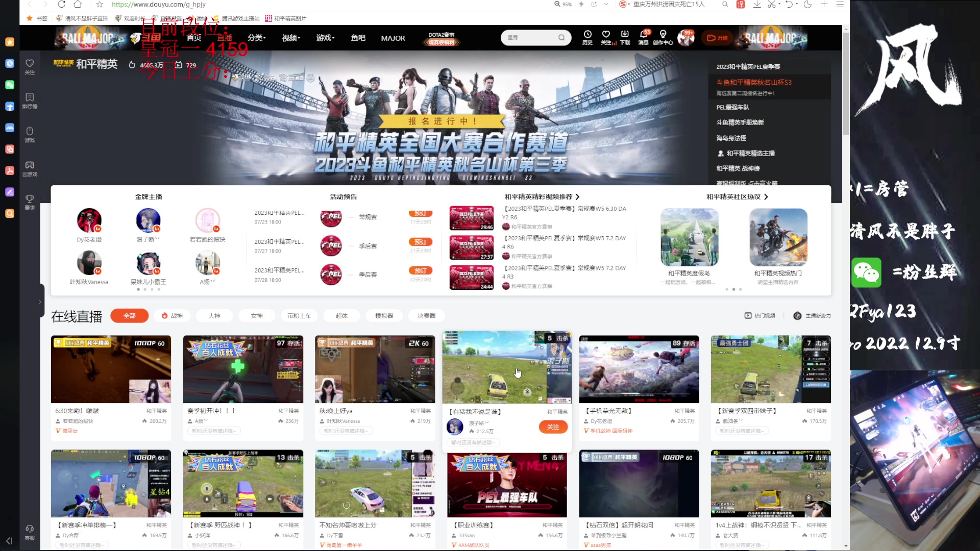Image resolution: width=980 pixels, height=551 pixels.
Task: Open 消息 messages with 53 badge
Action: pyautogui.click(x=644, y=37)
